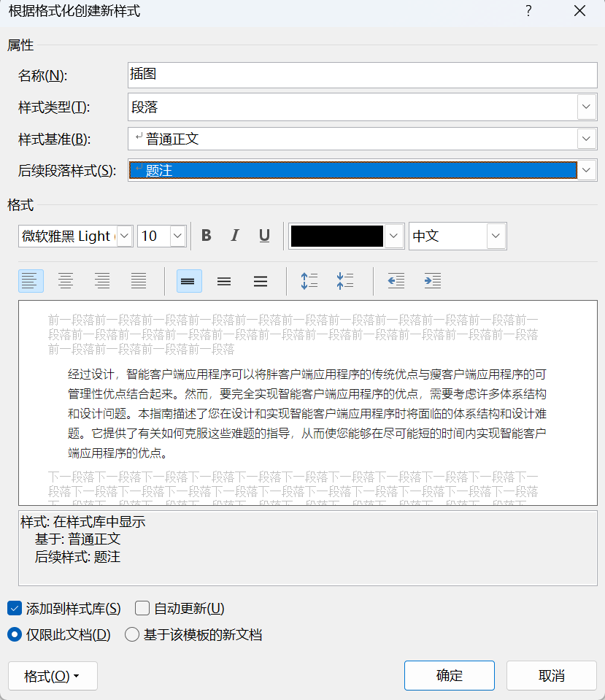
Task: Toggle Bold formatting button
Action: click(207, 236)
